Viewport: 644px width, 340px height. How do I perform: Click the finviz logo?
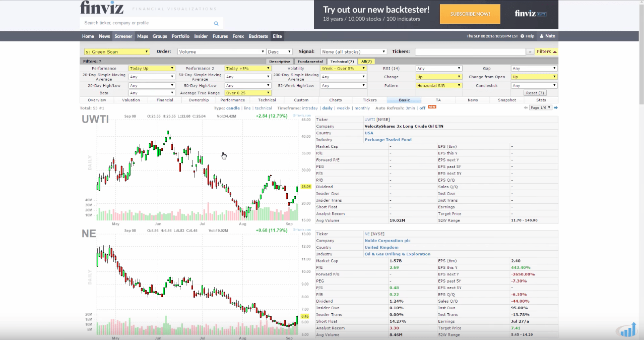102,8
